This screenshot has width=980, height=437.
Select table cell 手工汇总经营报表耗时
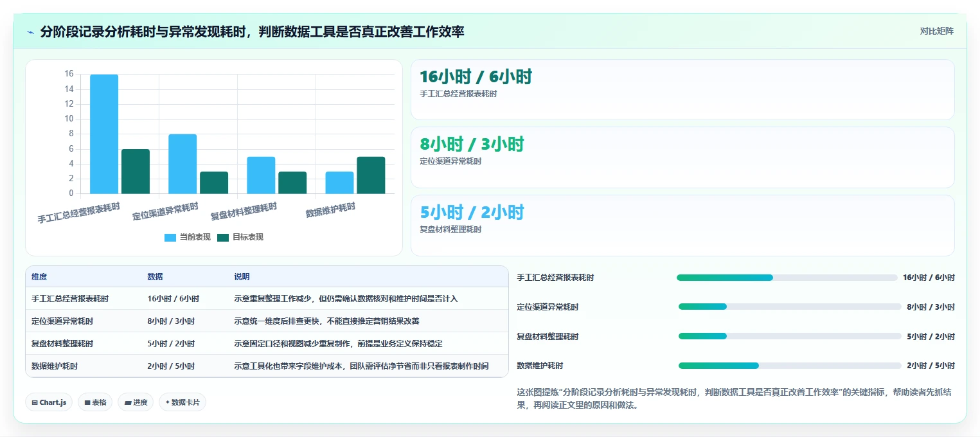(70, 299)
